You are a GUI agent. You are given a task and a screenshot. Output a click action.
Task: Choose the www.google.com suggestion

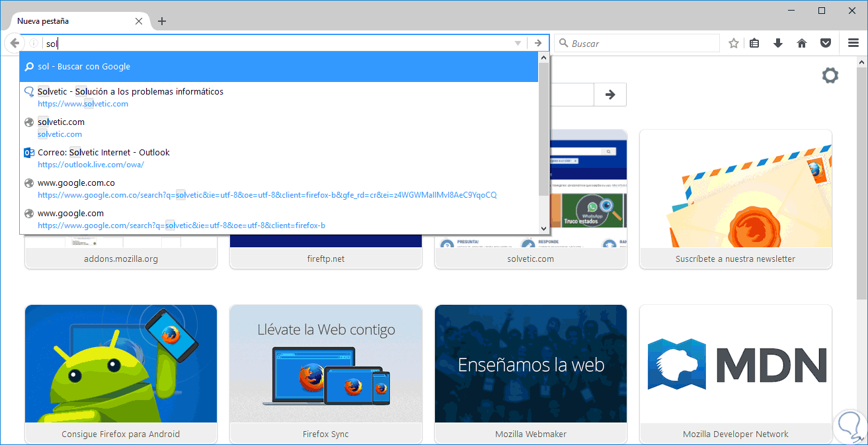coord(280,219)
